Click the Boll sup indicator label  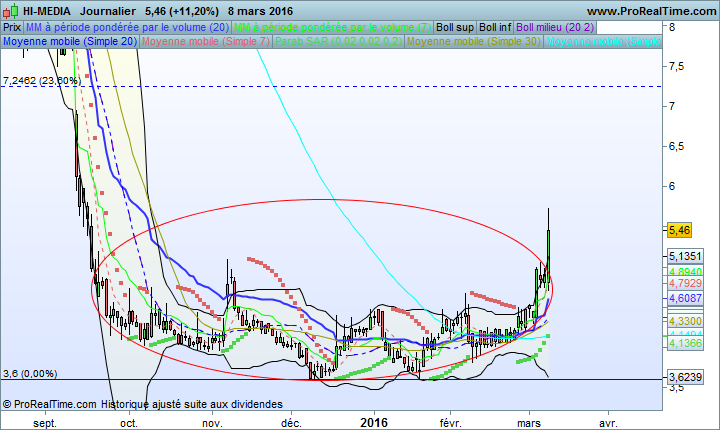point(455,27)
